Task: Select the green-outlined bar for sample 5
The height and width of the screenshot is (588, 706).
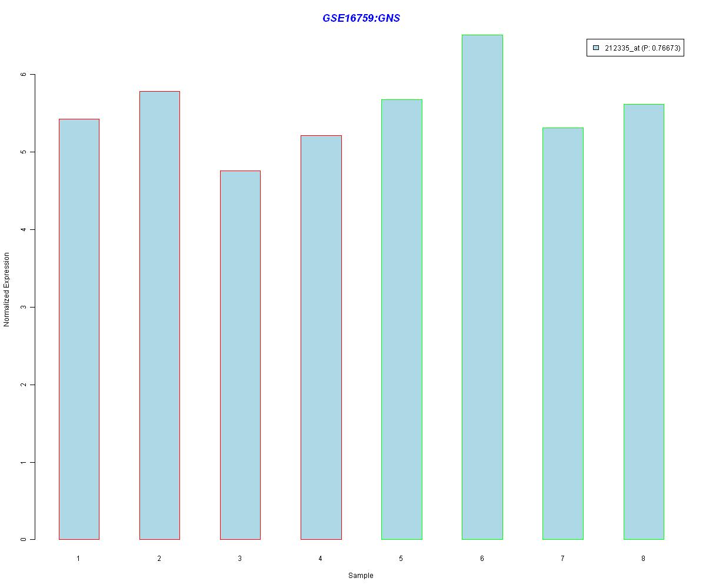Action: 401,319
